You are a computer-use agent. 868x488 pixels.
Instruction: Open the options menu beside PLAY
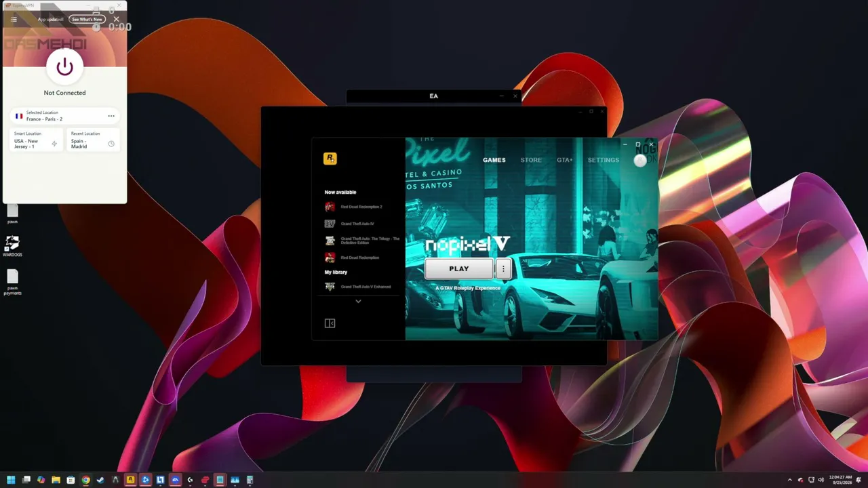point(503,268)
